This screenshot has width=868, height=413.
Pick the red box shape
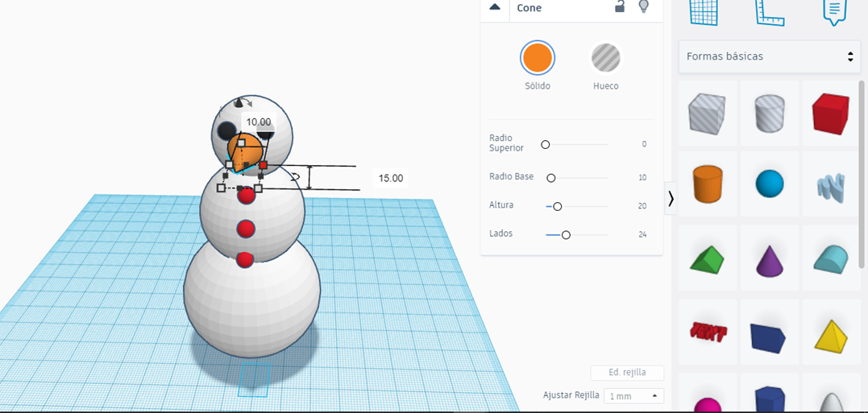click(831, 114)
